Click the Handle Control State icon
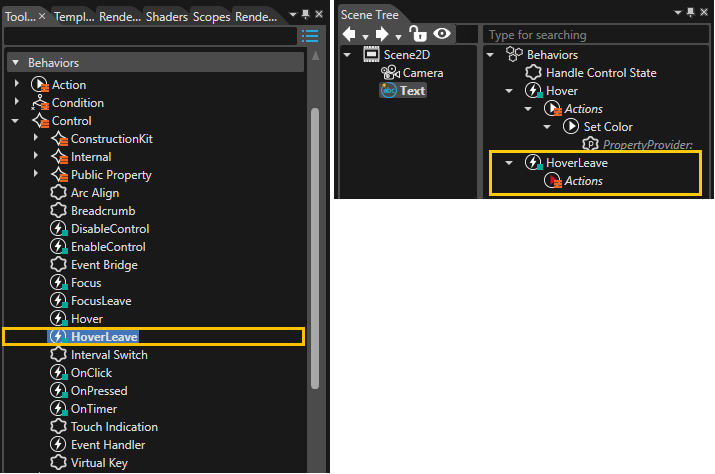Image resolution: width=715 pixels, height=474 pixels. 533,73
